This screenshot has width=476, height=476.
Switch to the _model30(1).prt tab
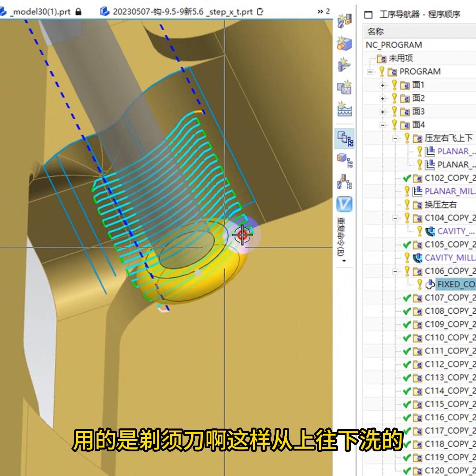tap(40, 11)
